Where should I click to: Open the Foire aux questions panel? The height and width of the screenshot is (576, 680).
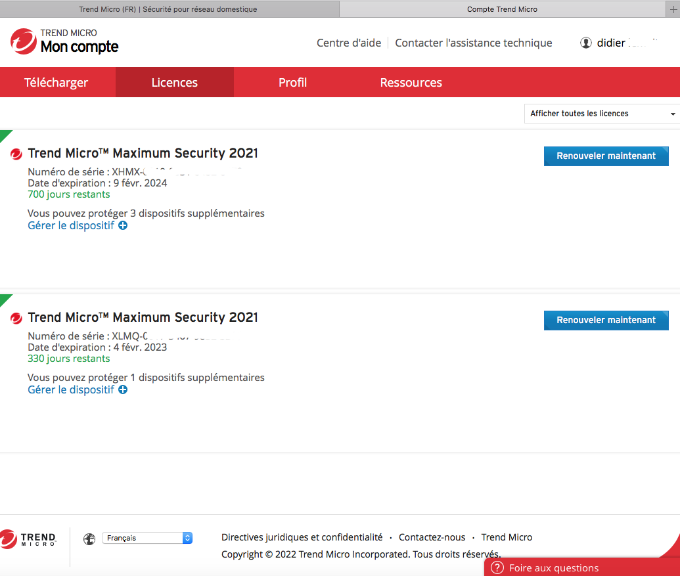pos(582,567)
